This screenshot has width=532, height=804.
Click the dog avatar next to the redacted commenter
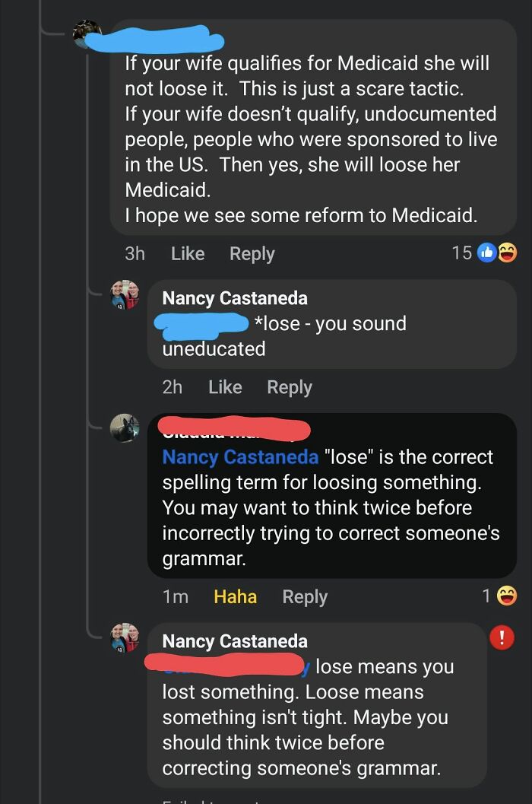(125, 428)
